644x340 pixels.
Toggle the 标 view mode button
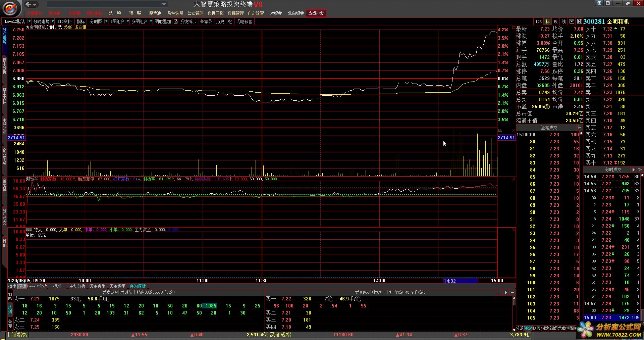coord(548,21)
